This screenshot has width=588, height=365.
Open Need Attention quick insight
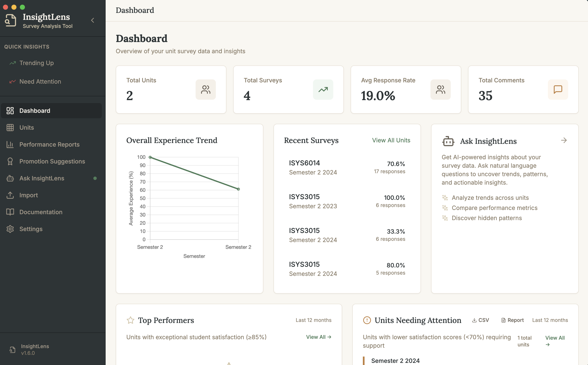click(40, 82)
